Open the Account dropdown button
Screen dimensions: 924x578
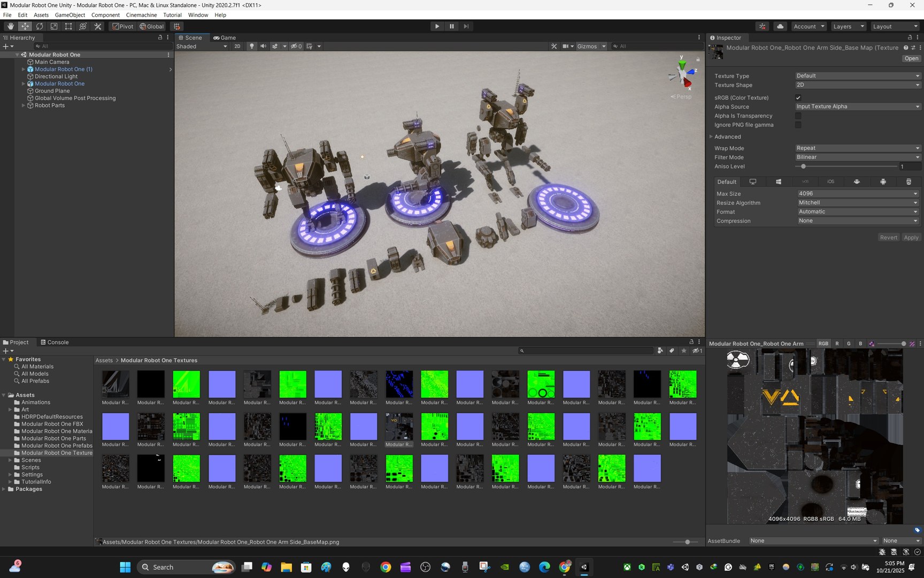click(808, 26)
